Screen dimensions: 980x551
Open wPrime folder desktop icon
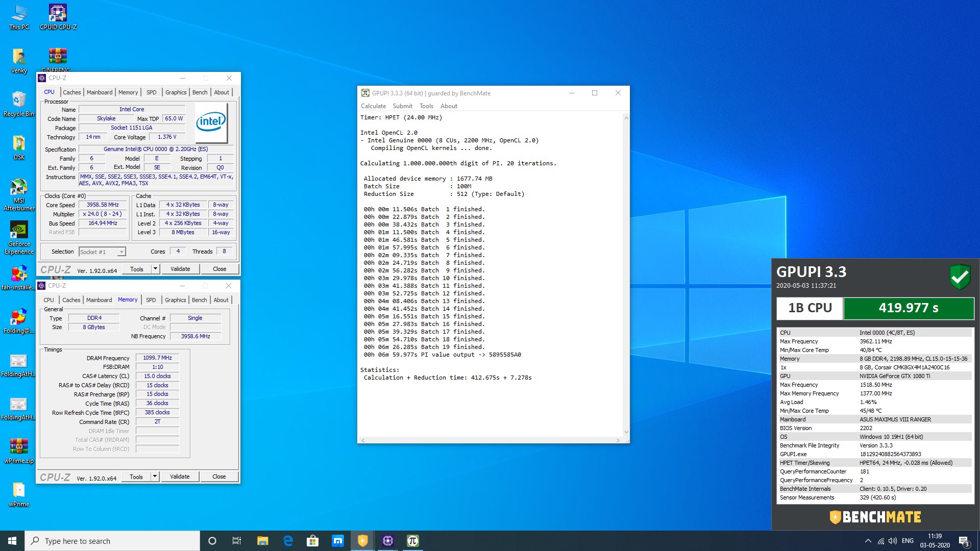click(19, 494)
